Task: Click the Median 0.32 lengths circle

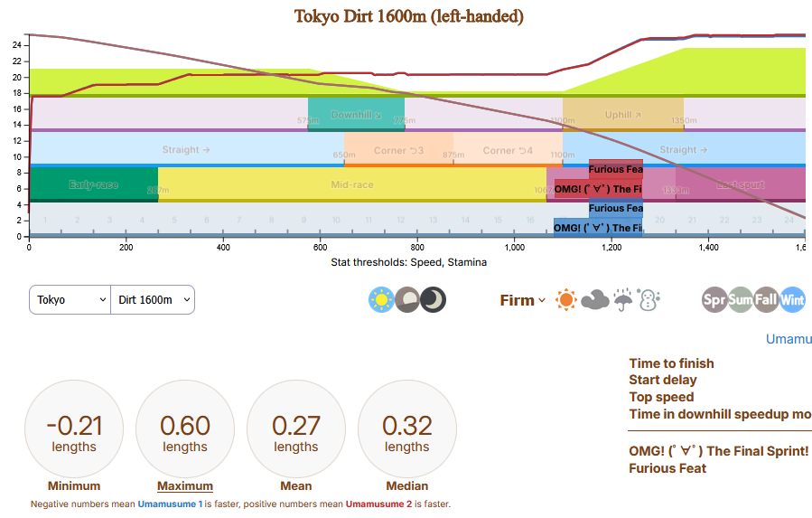Action: pyautogui.click(x=407, y=429)
